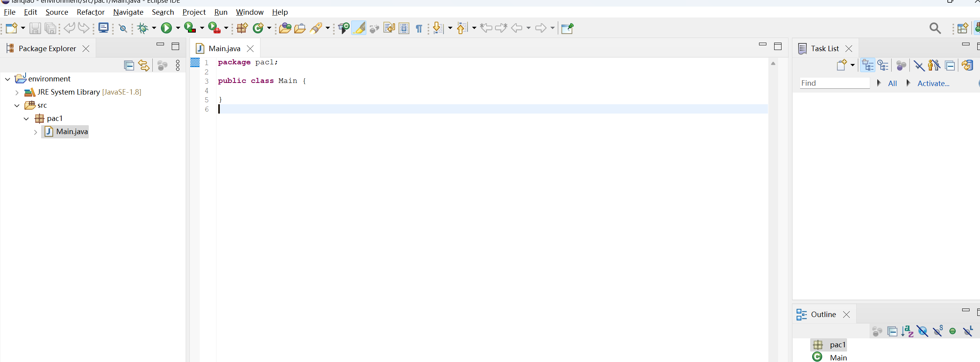980x362 pixels.
Task: Toggle Sort alphabetically in Outline
Action: [908, 331]
